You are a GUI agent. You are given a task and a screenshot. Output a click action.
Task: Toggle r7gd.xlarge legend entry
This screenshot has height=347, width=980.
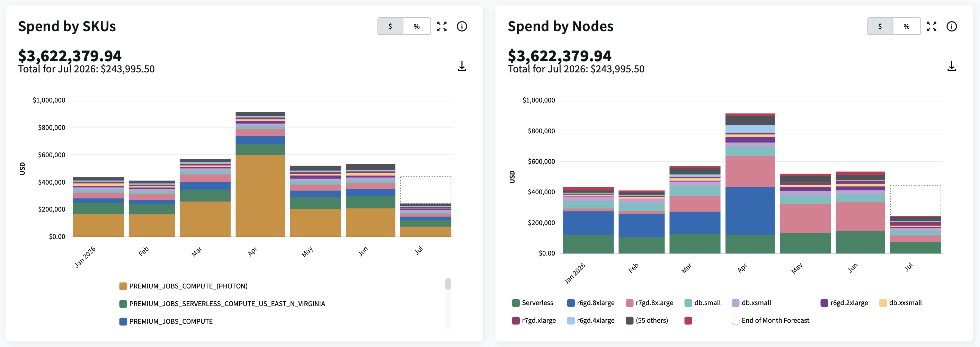pos(534,320)
